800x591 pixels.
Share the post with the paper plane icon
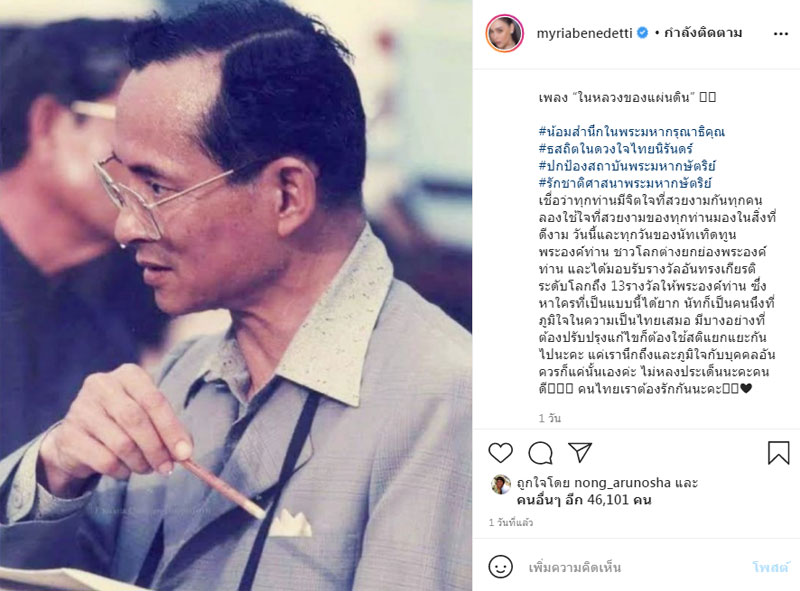coord(580,452)
